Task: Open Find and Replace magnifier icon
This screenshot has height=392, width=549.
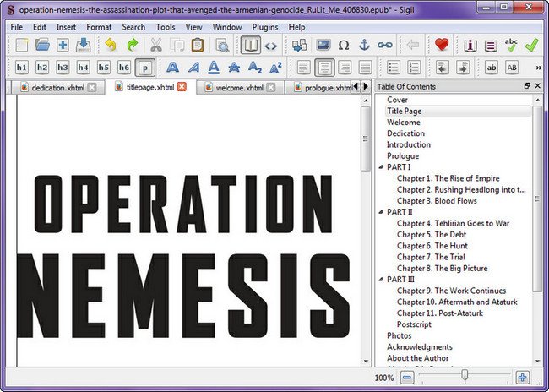Action: (222, 45)
